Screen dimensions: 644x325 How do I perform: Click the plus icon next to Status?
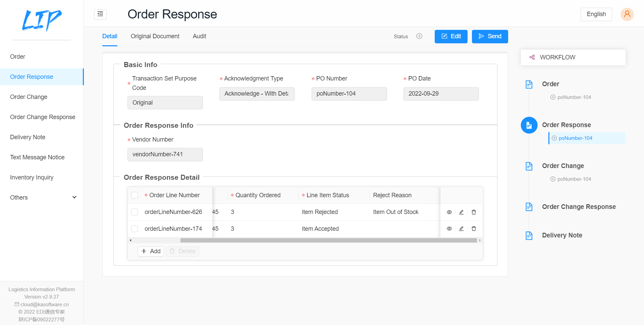click(x=419, y=36)
